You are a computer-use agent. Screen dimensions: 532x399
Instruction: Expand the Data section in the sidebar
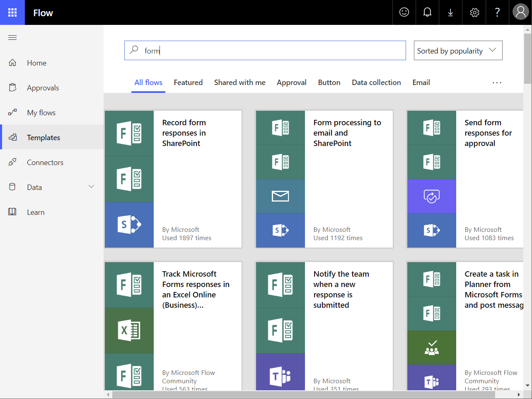91,187
